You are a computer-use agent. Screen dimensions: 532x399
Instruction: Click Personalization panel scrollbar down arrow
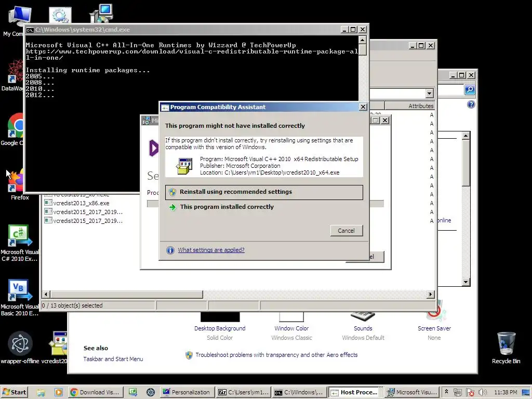466,282
